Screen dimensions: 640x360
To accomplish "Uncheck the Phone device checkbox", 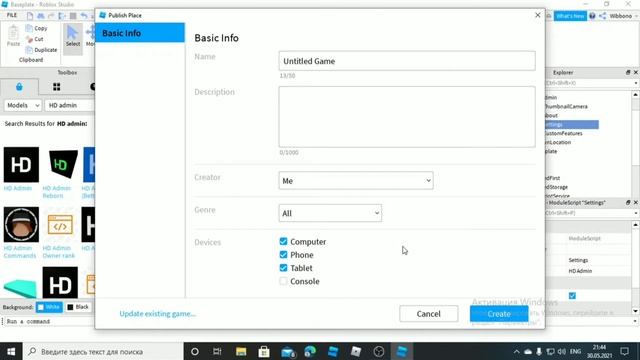I will click(283, 255).
